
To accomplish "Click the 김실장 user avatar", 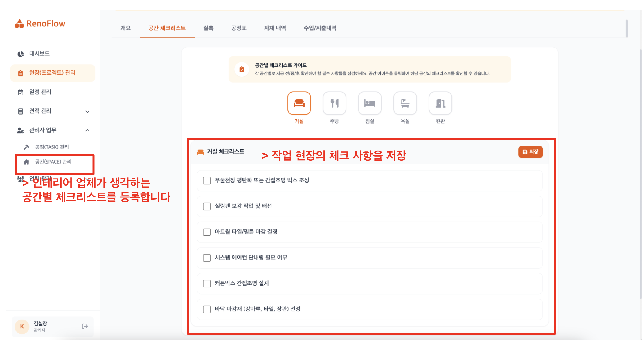I will pyautogui.click(x=22, y=327).
